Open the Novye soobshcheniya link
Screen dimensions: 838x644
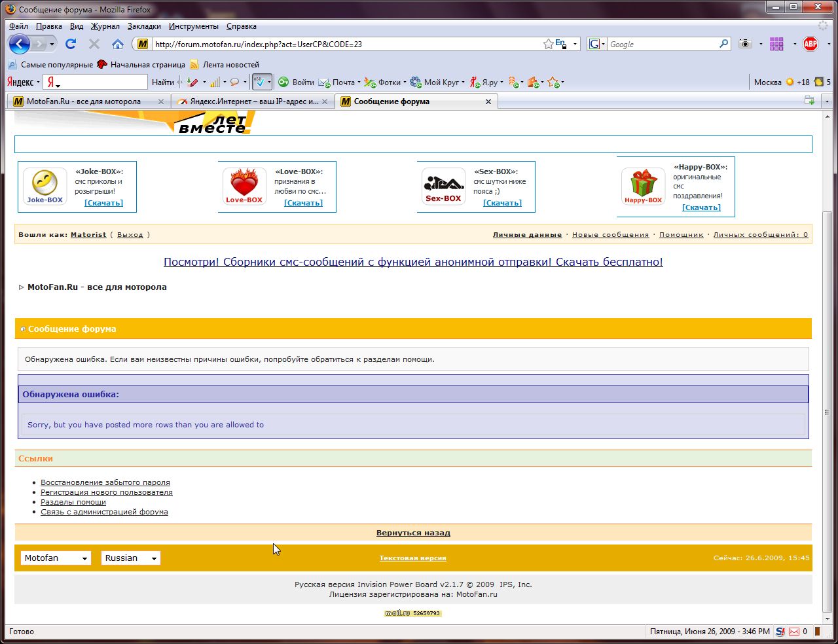click(611, 235)
